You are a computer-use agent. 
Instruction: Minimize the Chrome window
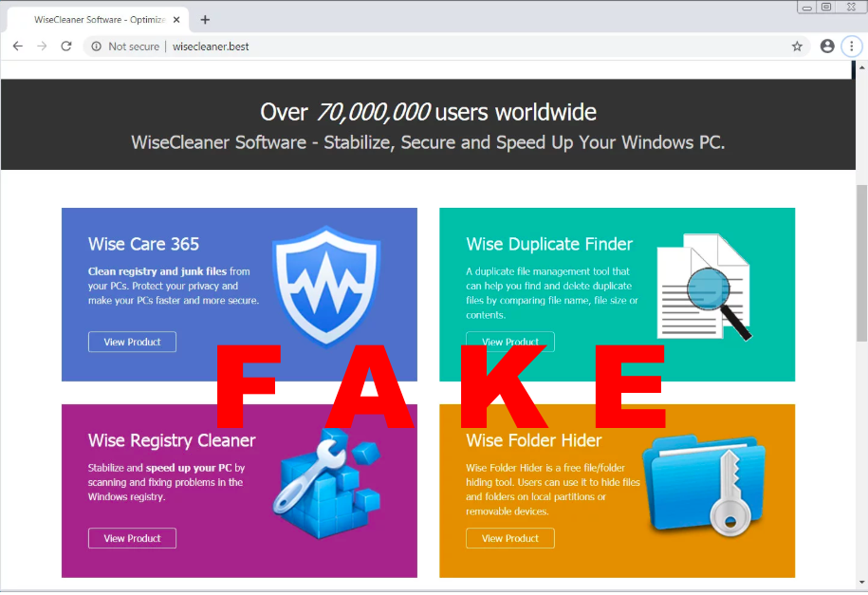click(806, 8)
